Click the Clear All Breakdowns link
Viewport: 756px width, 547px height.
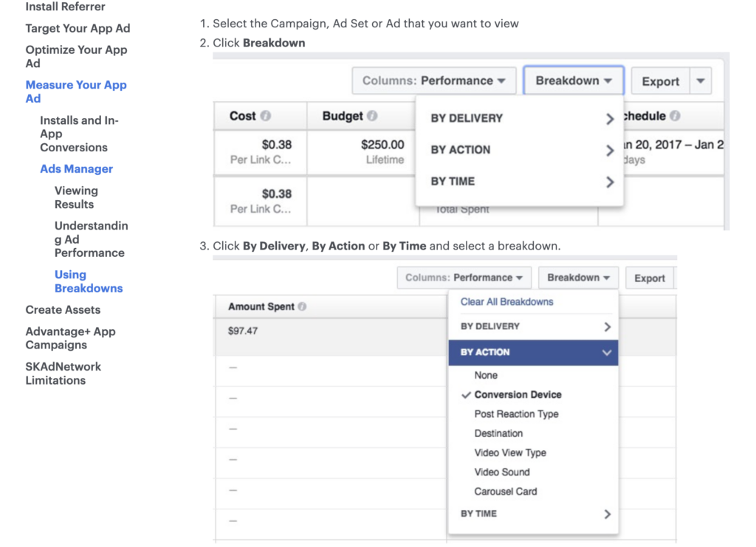(506, 302)
